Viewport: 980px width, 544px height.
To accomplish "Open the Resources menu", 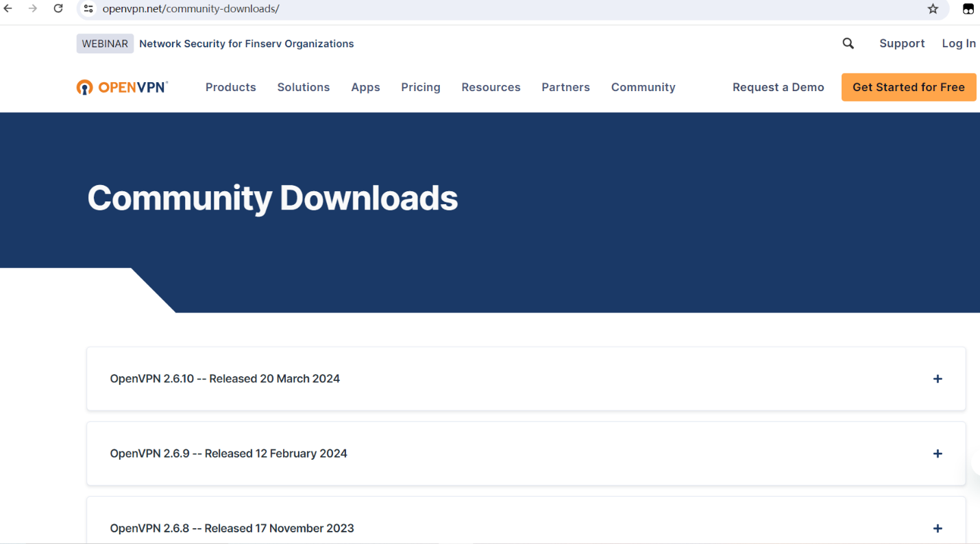I will [491, 87].
